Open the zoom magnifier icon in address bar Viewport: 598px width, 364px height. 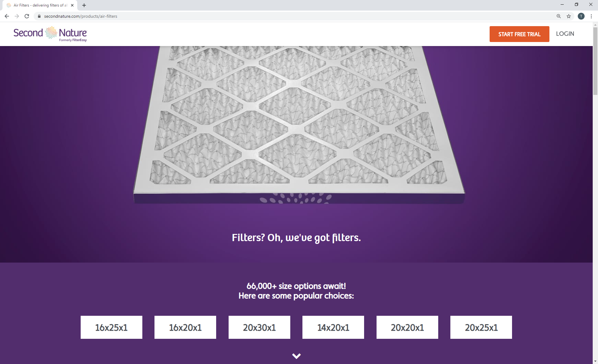point(559,16)
